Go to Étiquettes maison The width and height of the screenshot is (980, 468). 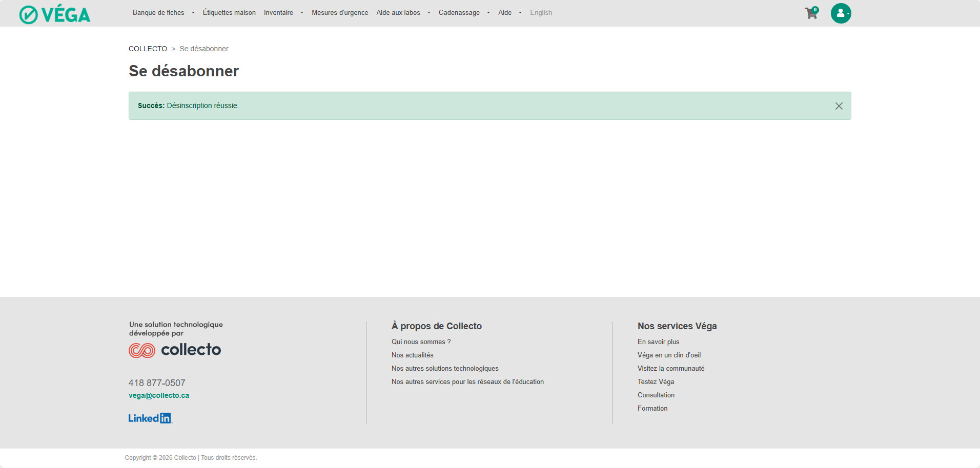(229, 13)
